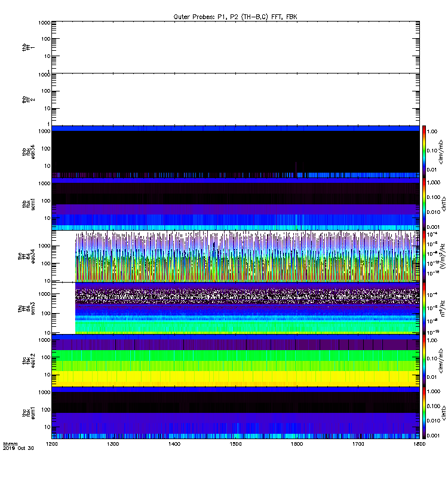The height and width of the screenshot is (478, 448).
Task: Click the '(V/m)²/Hz' color bar unit label
Action: (x=443, y=256)
